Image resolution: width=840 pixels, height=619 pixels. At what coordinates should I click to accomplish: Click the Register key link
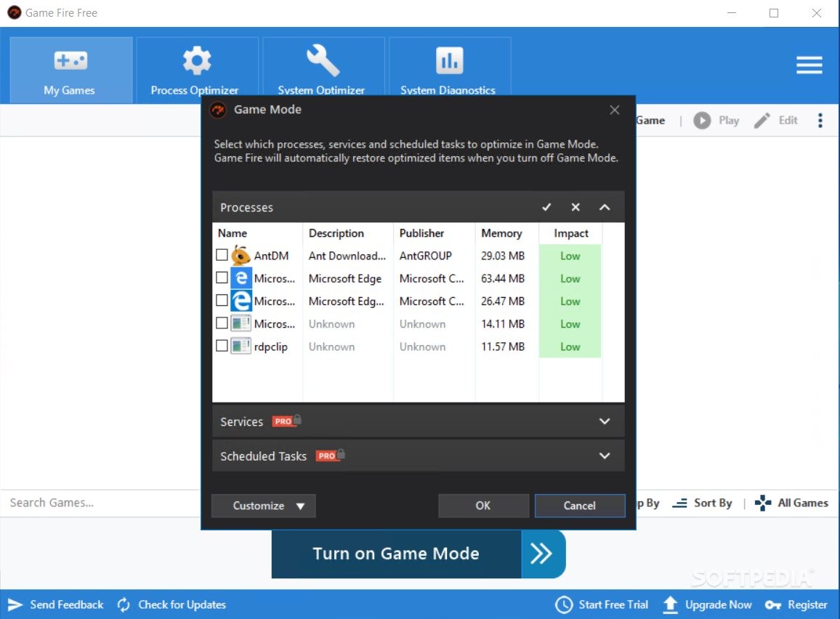coord(796,604)
